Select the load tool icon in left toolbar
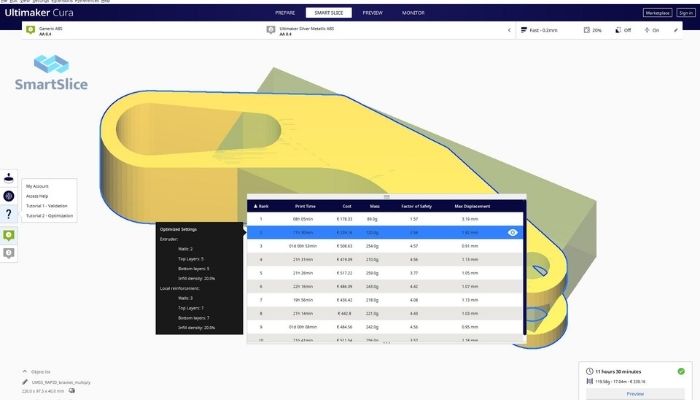The width and height of the screenshot is (700, 400). pos(8,178)
